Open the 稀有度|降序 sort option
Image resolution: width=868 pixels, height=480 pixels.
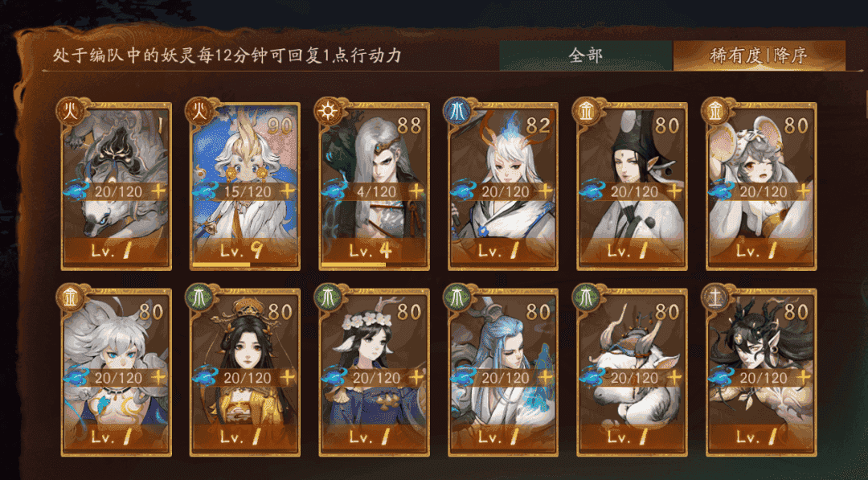coord(759,55)
